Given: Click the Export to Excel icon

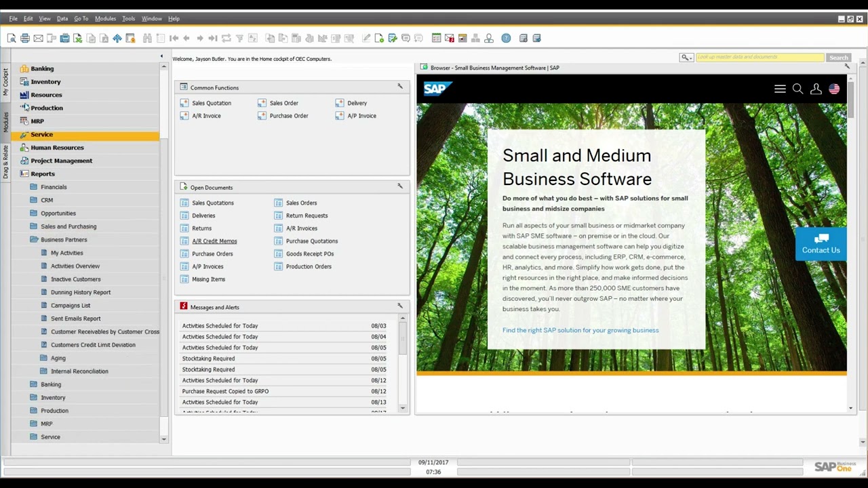Looking at the screenshot, I should (78, 39).
